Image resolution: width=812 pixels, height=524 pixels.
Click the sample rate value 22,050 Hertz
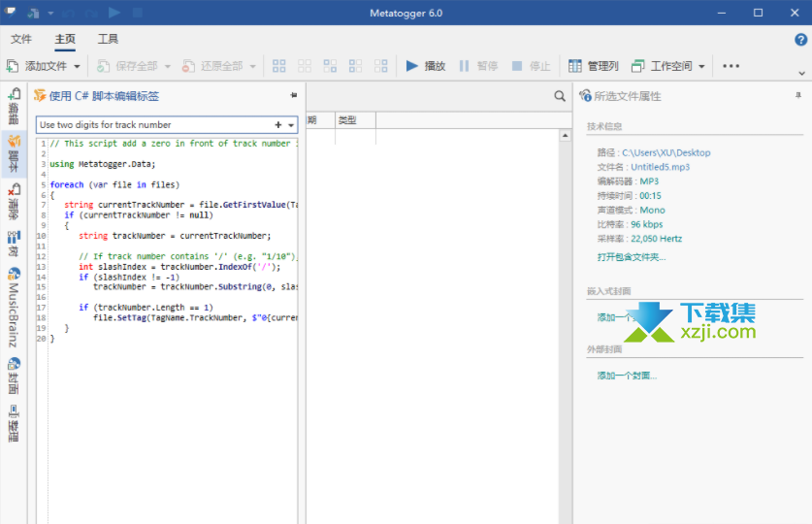click(x=656, y=239)
